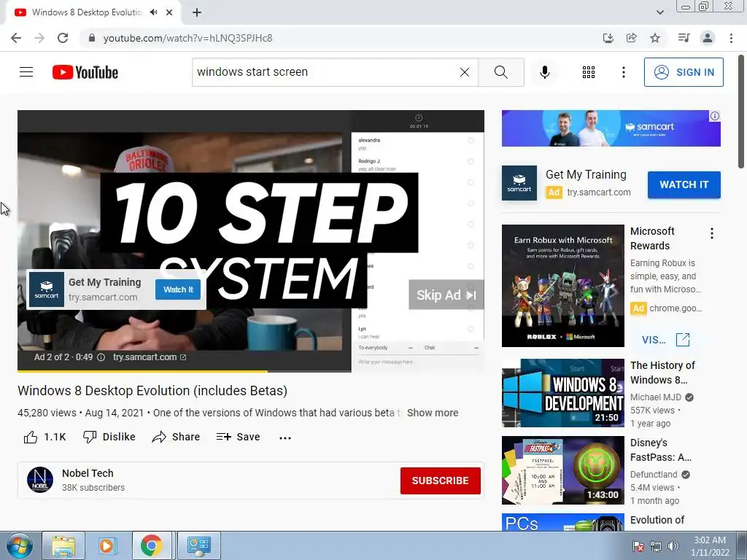View site info via the padlock icon
The height and width of the screenshot is (560, 747).
click(x=92, y=38)
